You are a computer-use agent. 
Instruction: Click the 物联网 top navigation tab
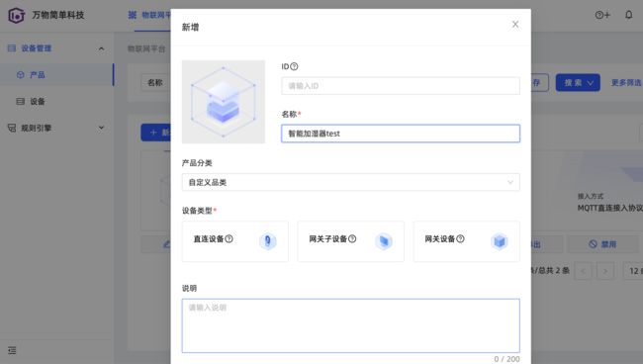149,15
